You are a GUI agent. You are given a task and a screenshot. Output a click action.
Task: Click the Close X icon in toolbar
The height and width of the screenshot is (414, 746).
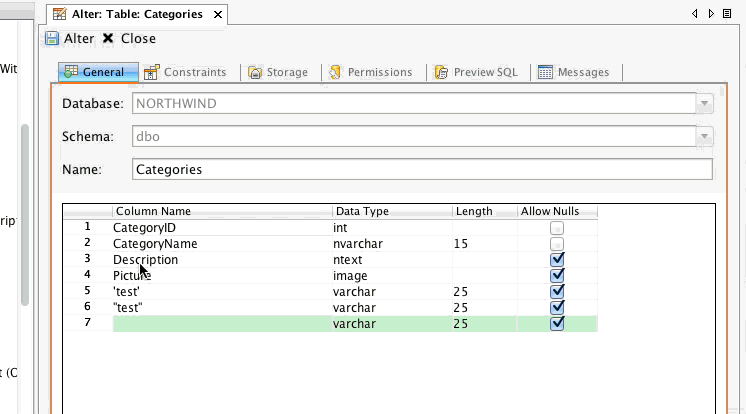(108, 39)
